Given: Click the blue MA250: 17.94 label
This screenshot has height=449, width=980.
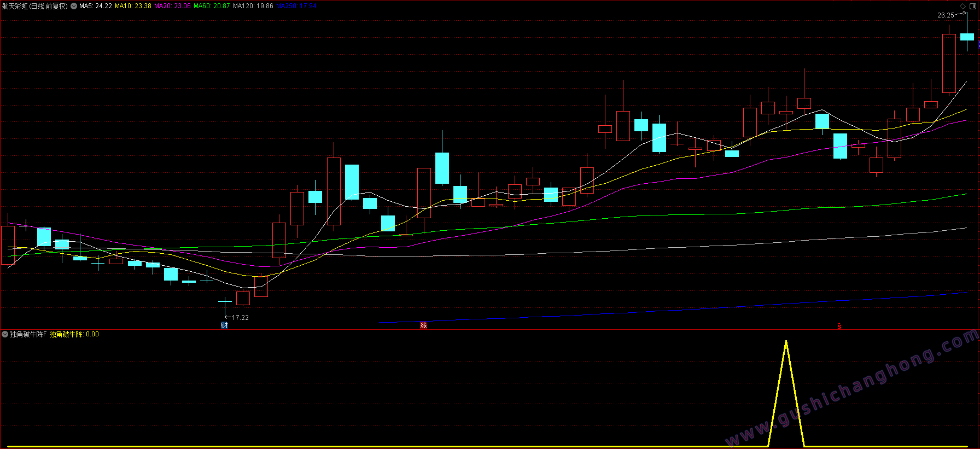Looking at the screenshot, I should point(296,6).
